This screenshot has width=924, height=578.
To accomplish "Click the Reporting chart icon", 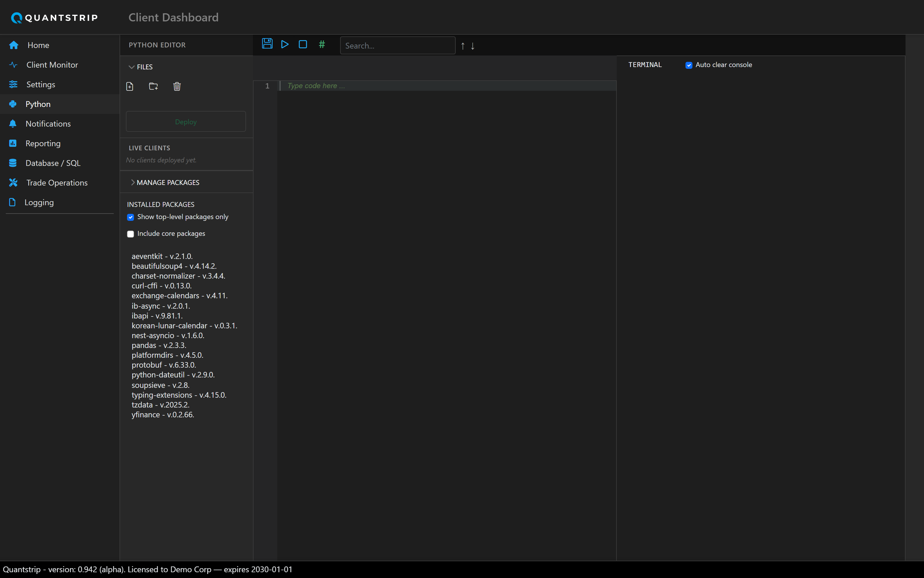I will point(13,143).
